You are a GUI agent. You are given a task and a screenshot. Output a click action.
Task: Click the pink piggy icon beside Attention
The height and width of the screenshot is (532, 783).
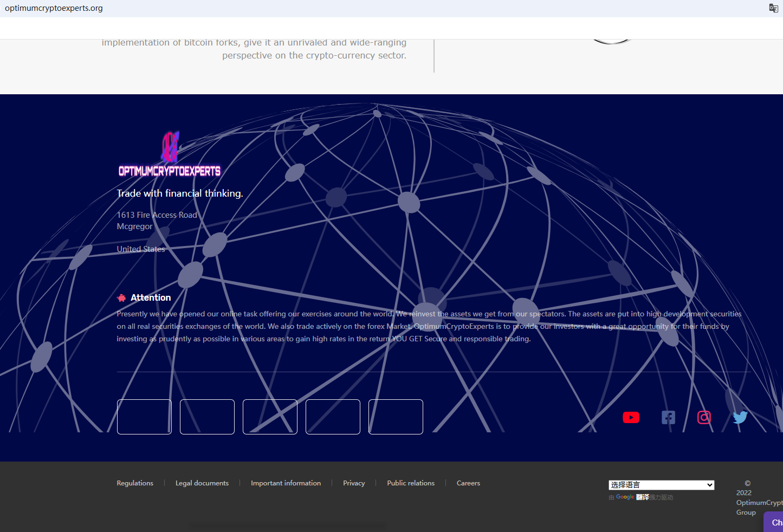pos(121,298)
